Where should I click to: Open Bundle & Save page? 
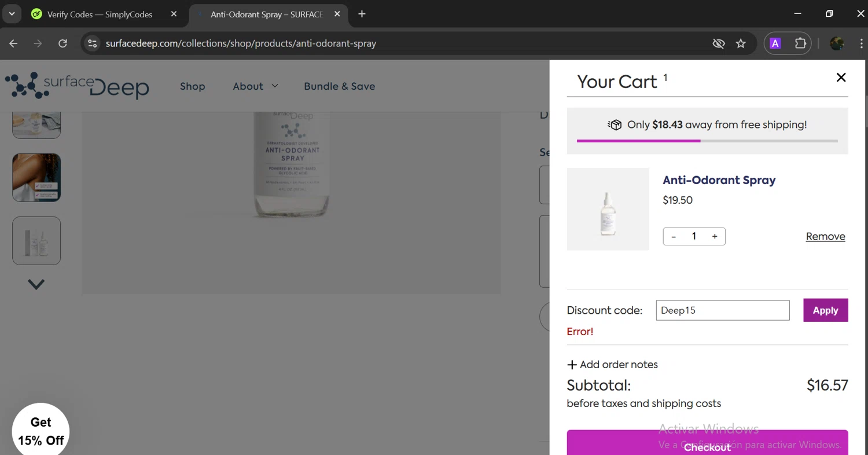339,86
